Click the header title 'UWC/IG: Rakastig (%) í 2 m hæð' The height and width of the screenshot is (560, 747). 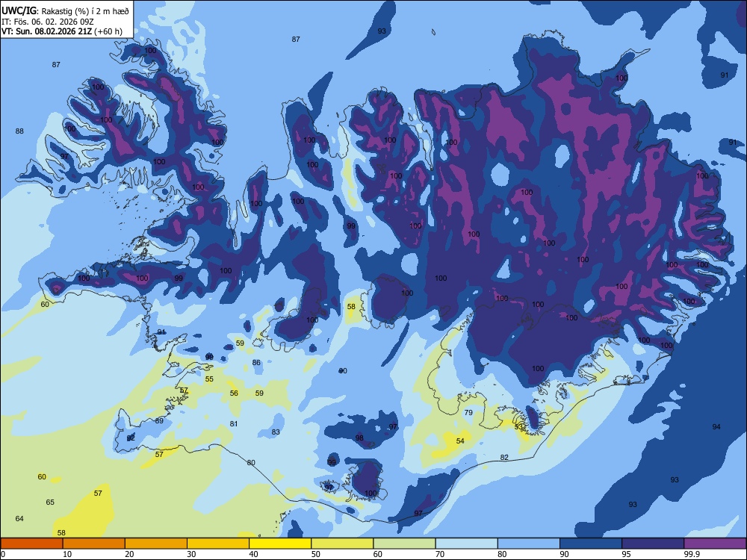65,10
